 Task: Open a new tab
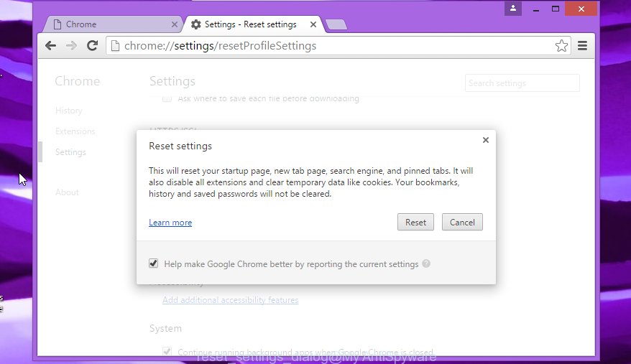(336, 25)
